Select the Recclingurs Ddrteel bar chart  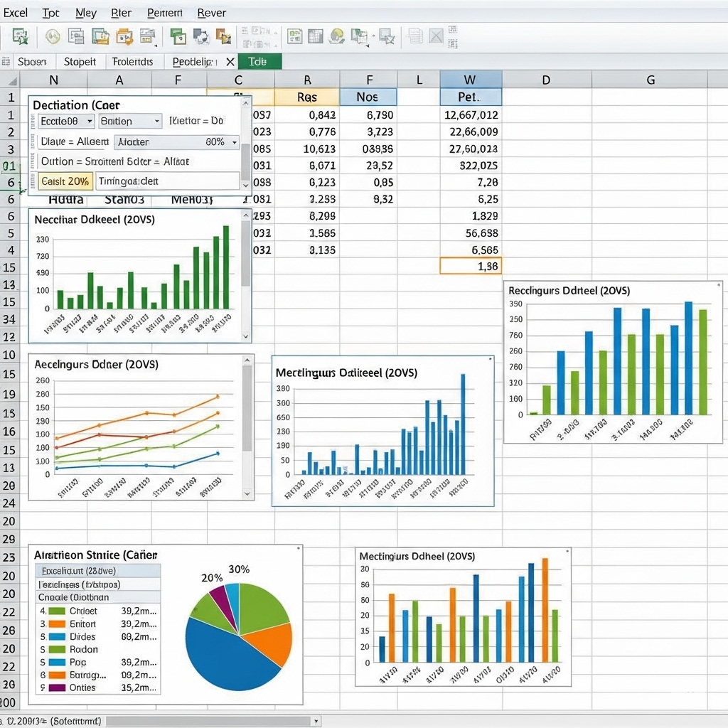pos(613,362)
